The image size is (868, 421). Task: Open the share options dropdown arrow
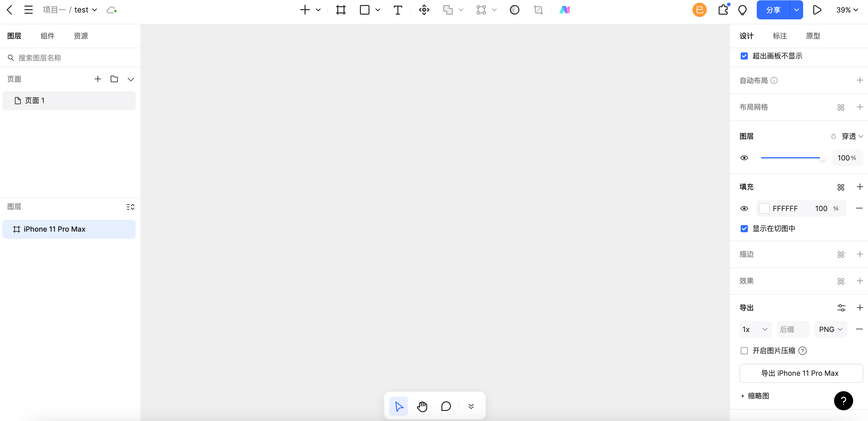tap(796, 10)
